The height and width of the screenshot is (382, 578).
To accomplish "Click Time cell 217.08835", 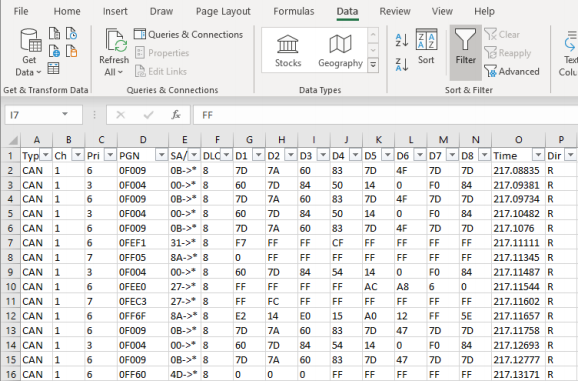I will click(518, 170).
